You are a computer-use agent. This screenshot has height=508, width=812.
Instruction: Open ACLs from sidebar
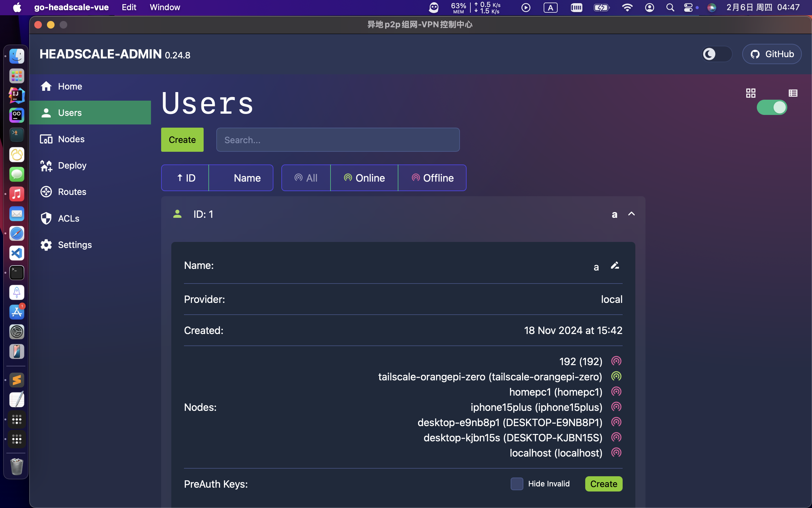tap(90, 218)
